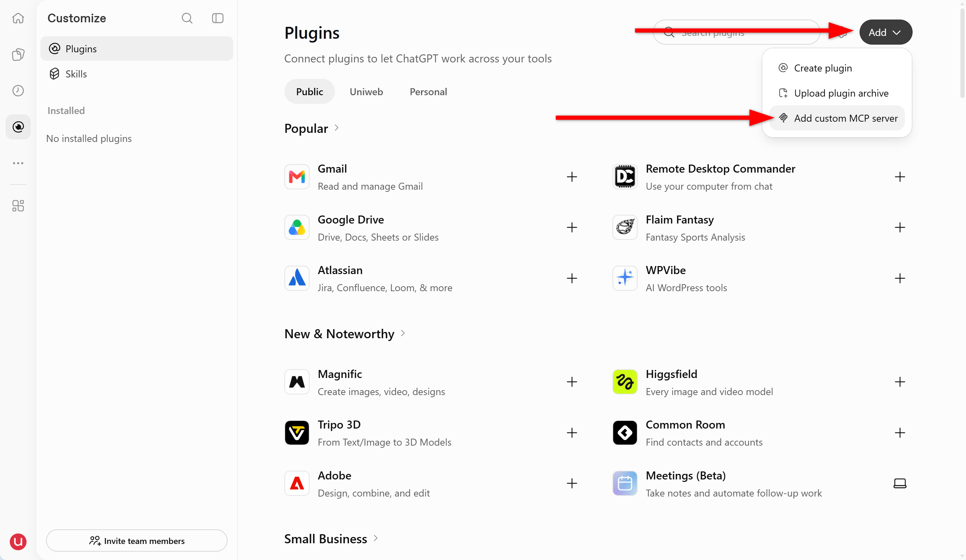Select Skills in Customize sidebar

click(x=136, y=74)
